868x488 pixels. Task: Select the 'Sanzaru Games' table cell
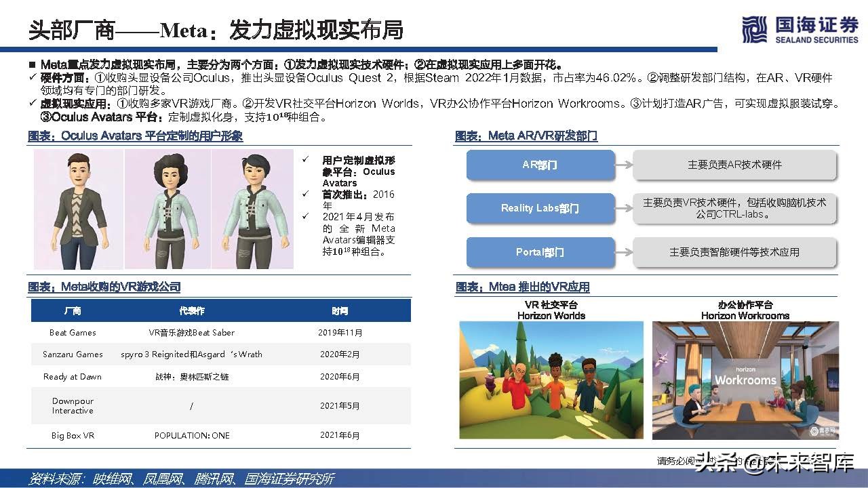pos(73,354)
